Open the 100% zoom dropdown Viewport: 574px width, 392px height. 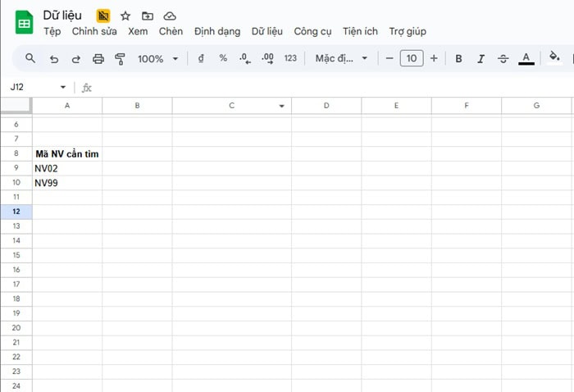(157, 58)
